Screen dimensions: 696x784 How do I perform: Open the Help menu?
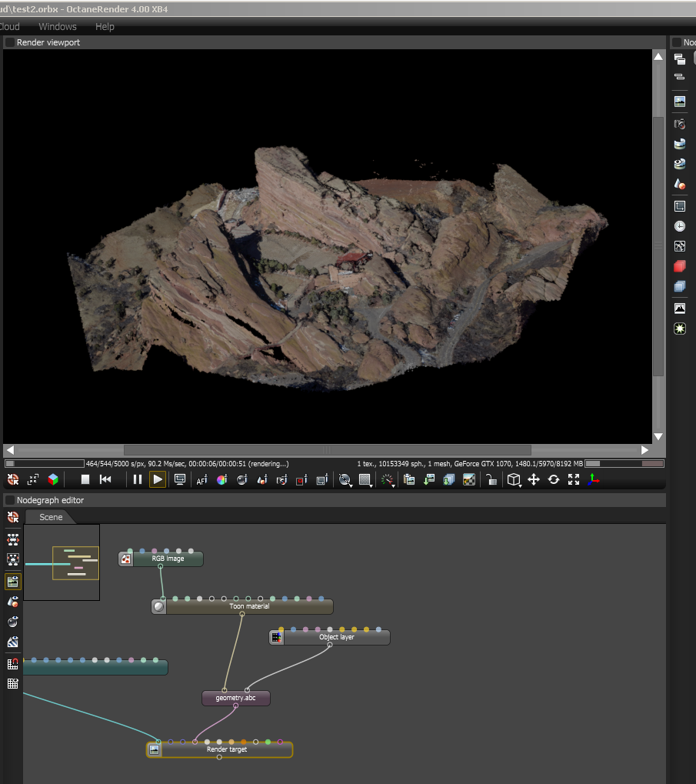105,26
